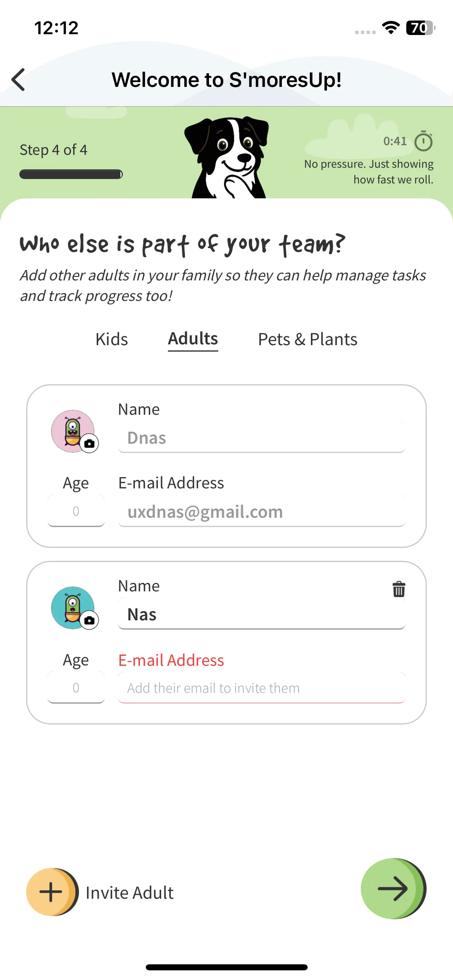The height and width of the screenshot is (980, 453).
Task: Tap the Invite Adult label
Action: point(129,893)
